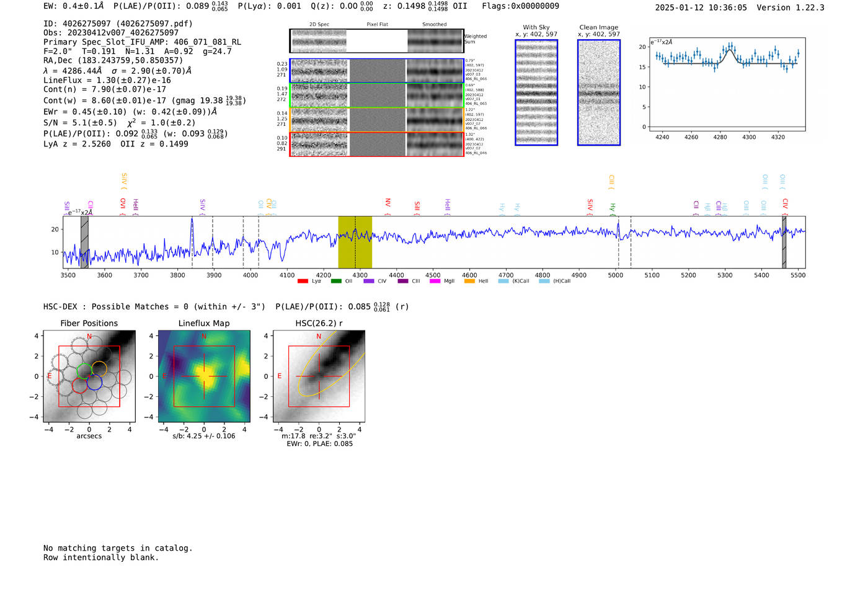Click the zoomed emission line fit plot
868x591 pixels.
(x=727, y=84)
